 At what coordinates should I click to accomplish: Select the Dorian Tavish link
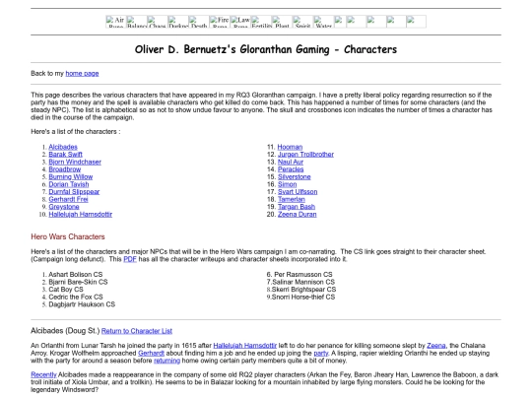click(x=69, y=184)
